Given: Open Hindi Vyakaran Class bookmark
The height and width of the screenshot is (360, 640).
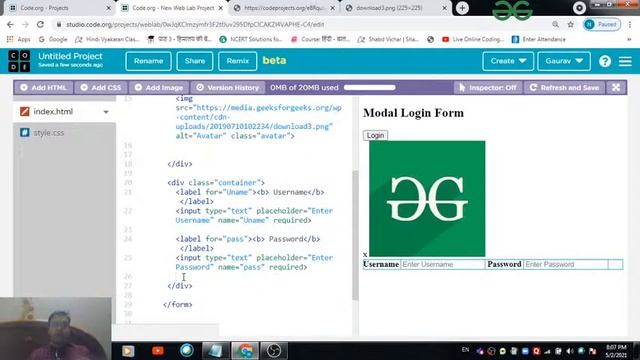Looking at the screenshot, I should coord(107,39).
